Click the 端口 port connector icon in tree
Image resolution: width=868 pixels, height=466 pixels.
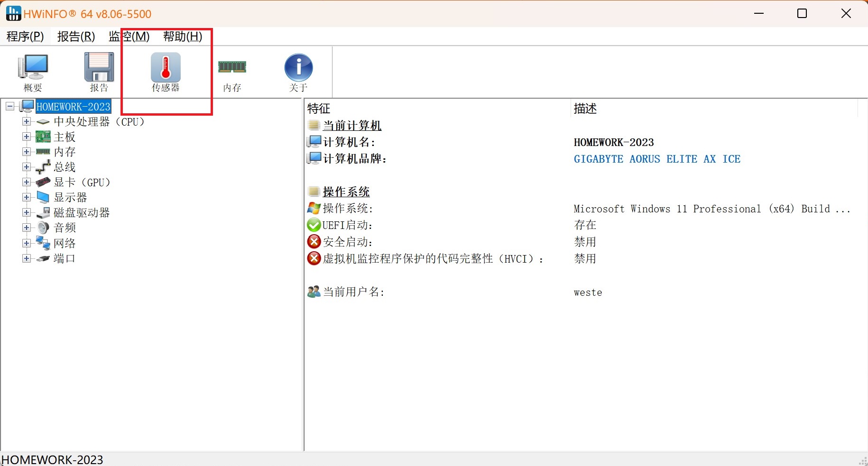click(x=43, y=258)
